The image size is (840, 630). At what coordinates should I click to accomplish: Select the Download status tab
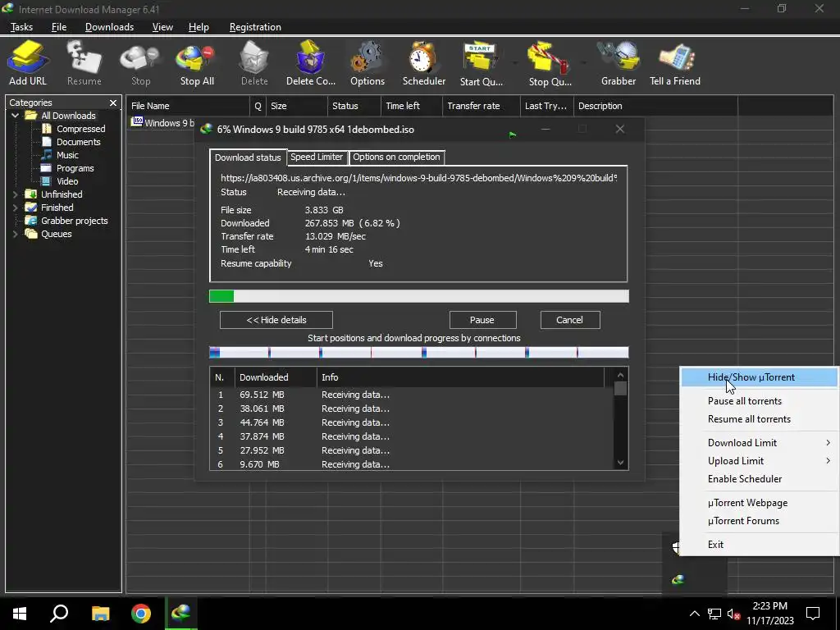[248, 157]
